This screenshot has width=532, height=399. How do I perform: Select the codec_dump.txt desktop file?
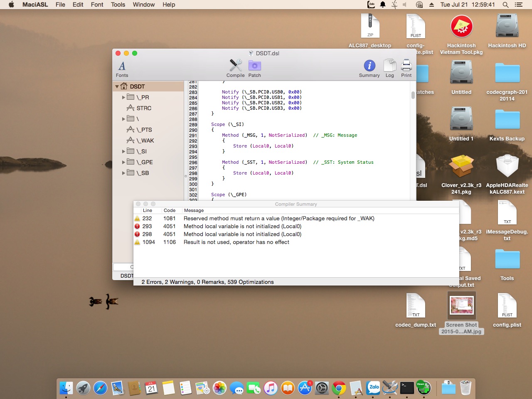pos(416,310)
